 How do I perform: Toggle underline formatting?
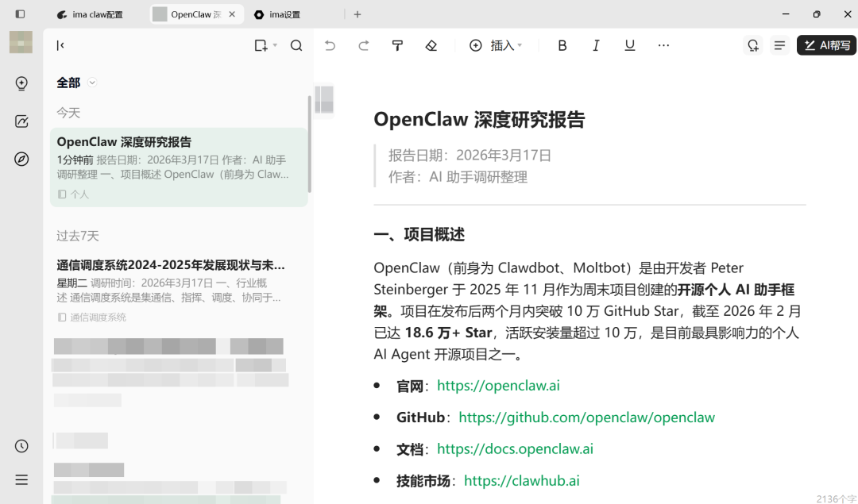point(630,45)
